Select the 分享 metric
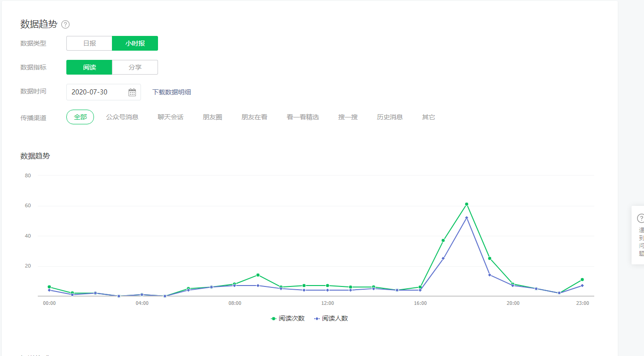The height and width of the screenshot is (356, 644). tap(135, 67)
